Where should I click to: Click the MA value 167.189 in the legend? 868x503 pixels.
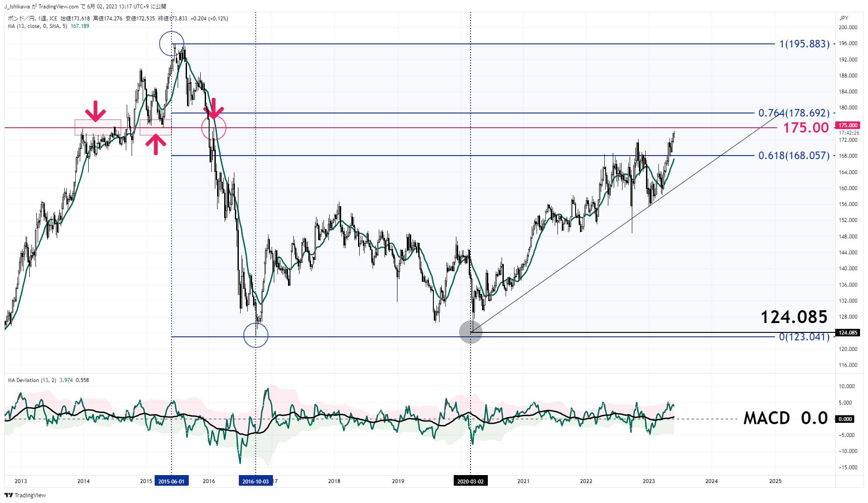(80, 26)
